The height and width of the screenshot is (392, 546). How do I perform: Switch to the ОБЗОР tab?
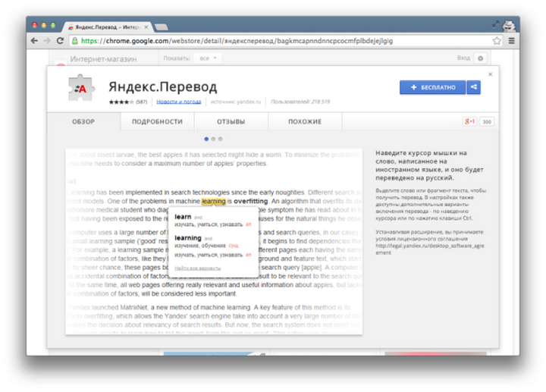(x=83, y=121)
